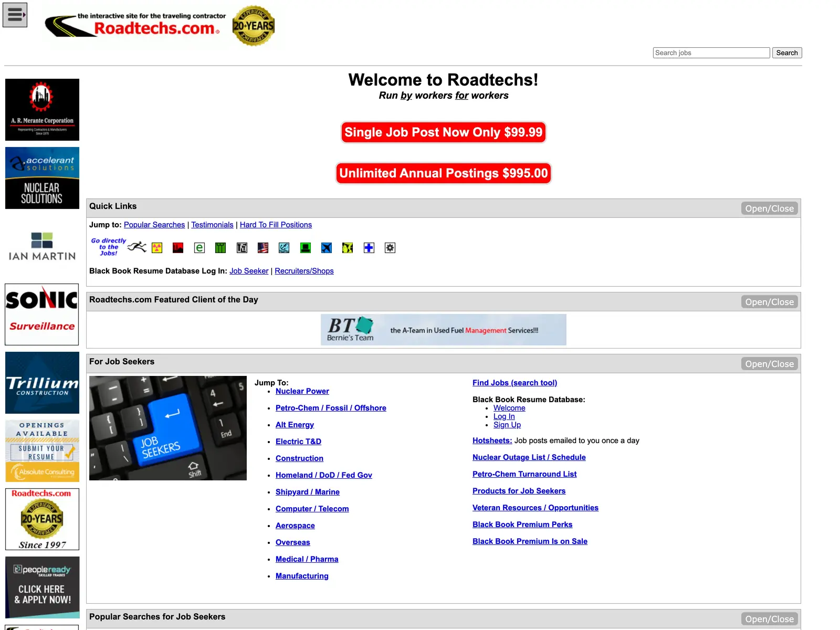This screenshot has height=630, width=840.
Task: Click the gray tools construction icon
Action: point(242,248)
